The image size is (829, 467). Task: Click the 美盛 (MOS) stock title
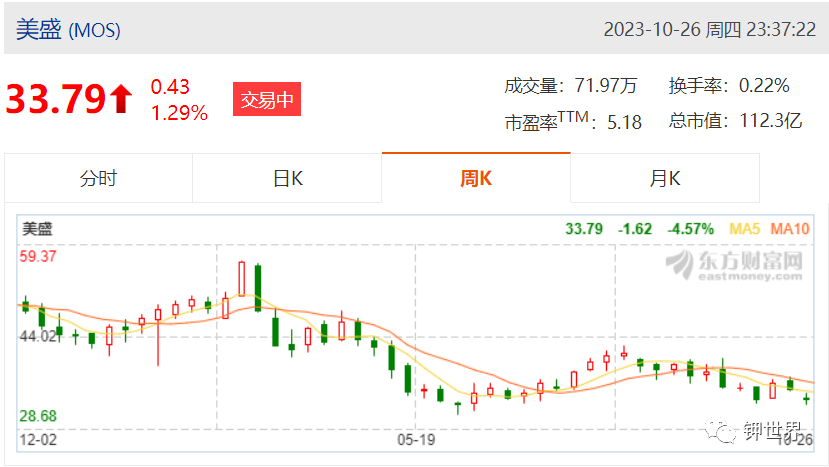pyautogui.click(x=68, y=29)
